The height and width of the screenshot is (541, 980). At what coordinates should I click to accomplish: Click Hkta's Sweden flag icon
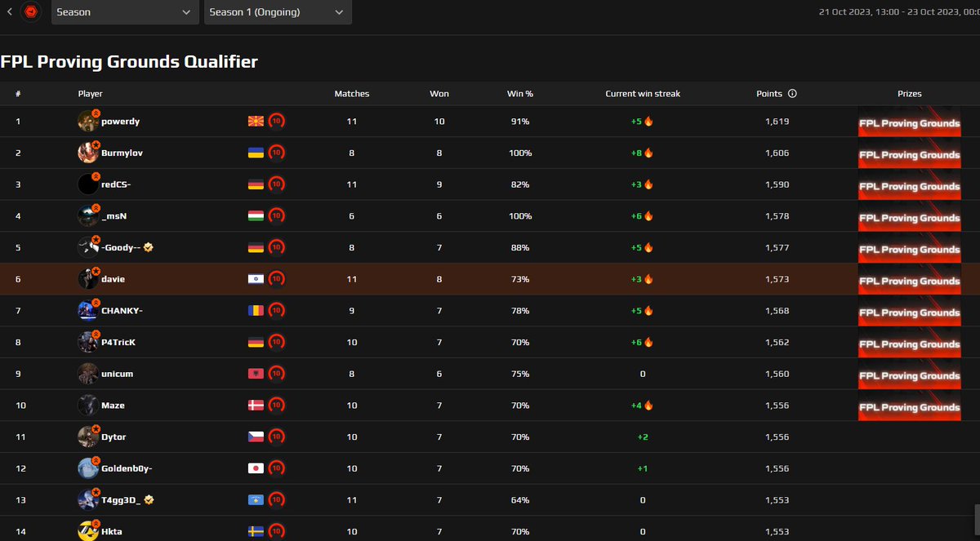pyautogui.click(x=255, y=532)
